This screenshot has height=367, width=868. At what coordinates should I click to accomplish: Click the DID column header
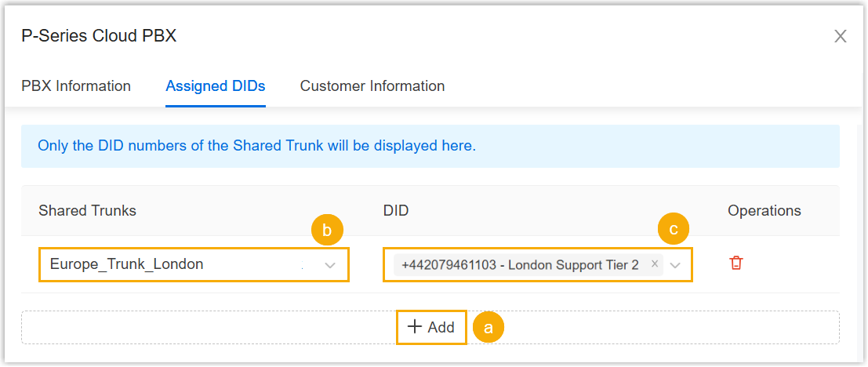pyautogui.click(x=396, y=210)
